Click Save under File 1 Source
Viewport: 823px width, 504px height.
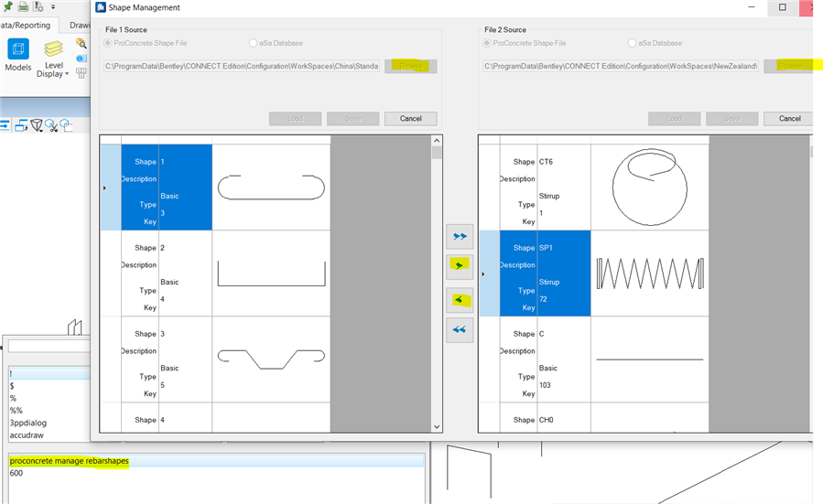tap(352, 119)
